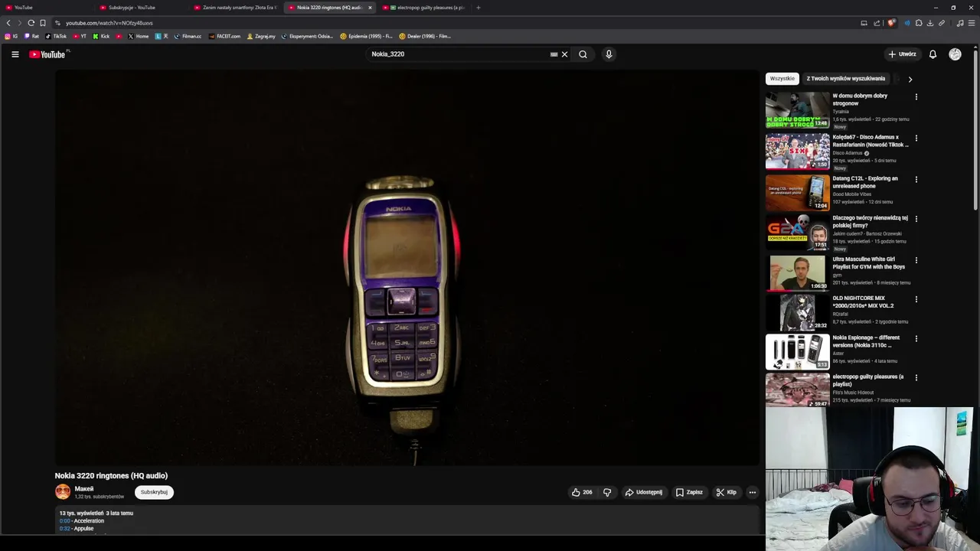This screenshot has height=551, width=980.
Task: Open the Макей channel avatar
Action: click(63, 492)
